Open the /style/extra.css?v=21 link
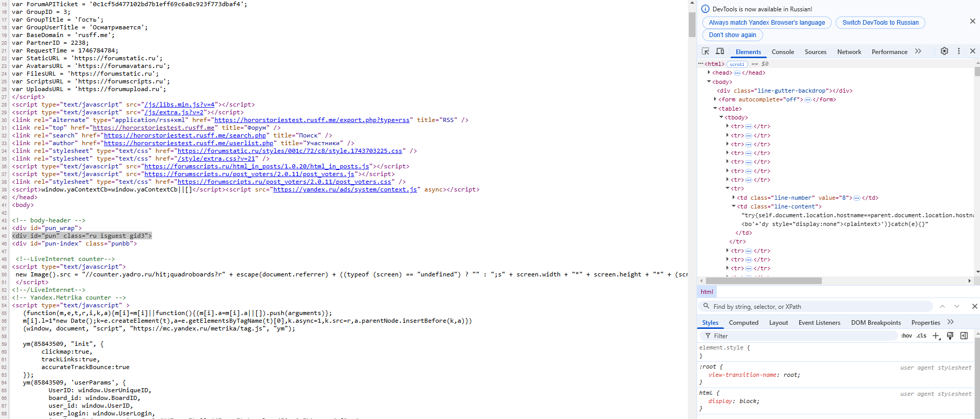 click(x=216, y=159)
